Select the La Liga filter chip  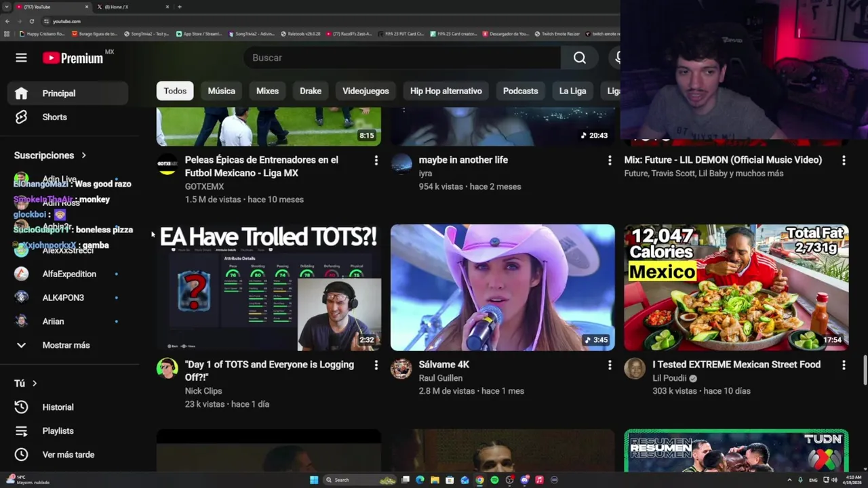click(x=572, y=91)
